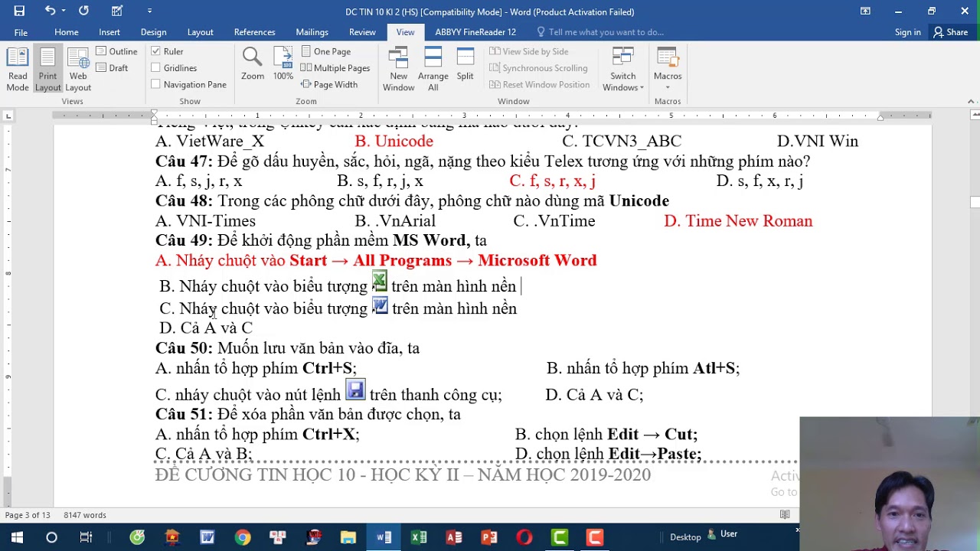Redo the action with the Repeat icon
The image size is (980, 551).
point(83,11)
